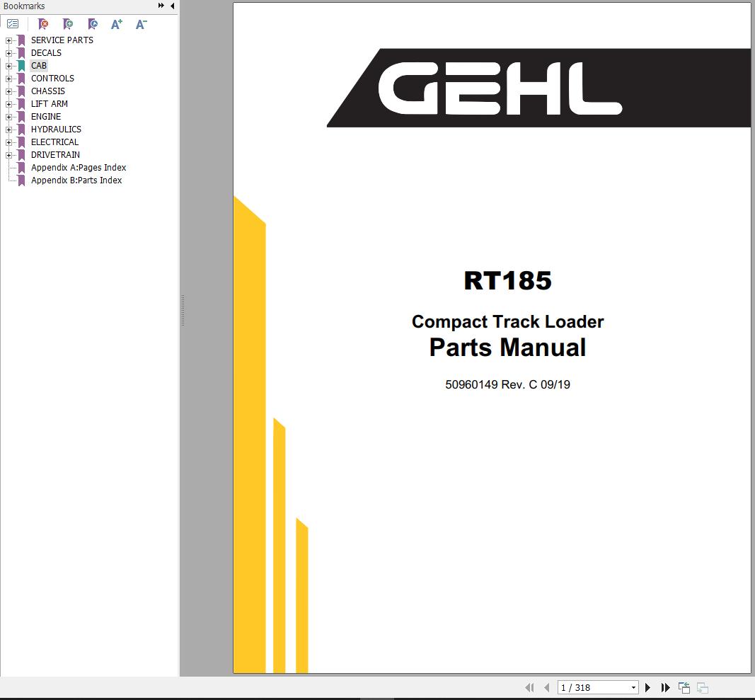Click the set bookmark destination icon
This screenshot has height=700, width=755.
(93, 23)
